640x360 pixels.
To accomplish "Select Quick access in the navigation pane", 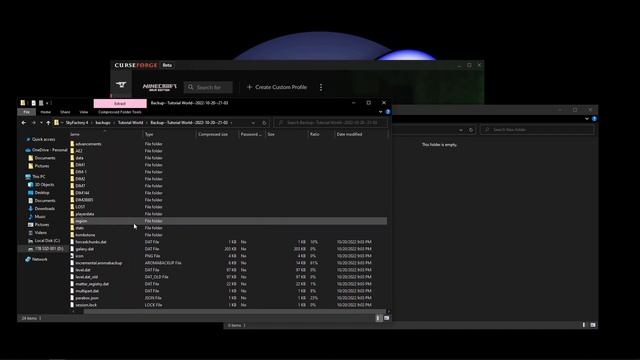I will point(43,140).
